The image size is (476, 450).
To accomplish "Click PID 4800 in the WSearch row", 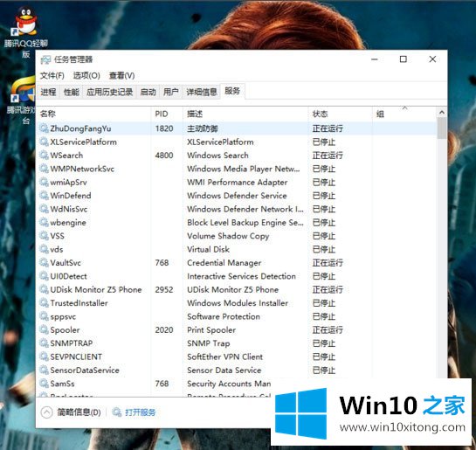I will [x=164, y=156].
